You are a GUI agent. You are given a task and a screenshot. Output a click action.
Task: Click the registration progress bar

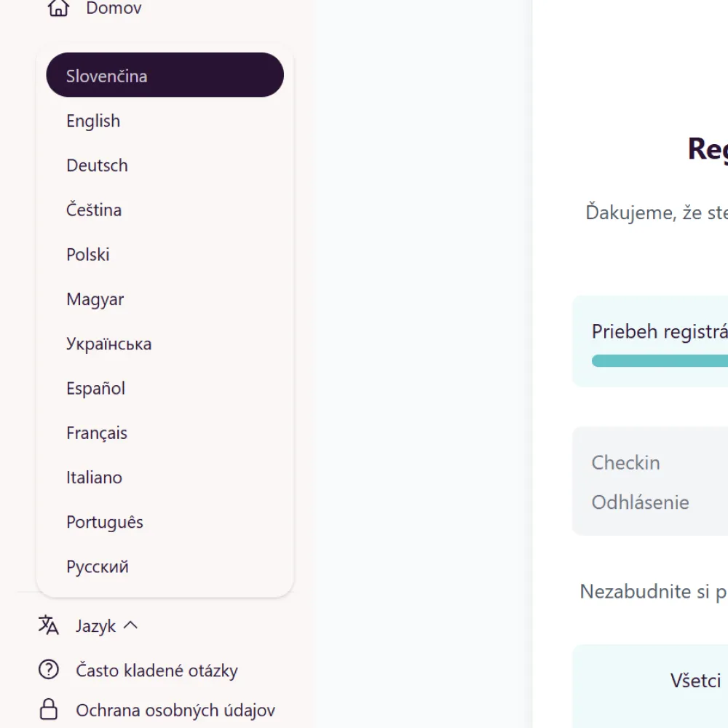click(x=660, y=361)
